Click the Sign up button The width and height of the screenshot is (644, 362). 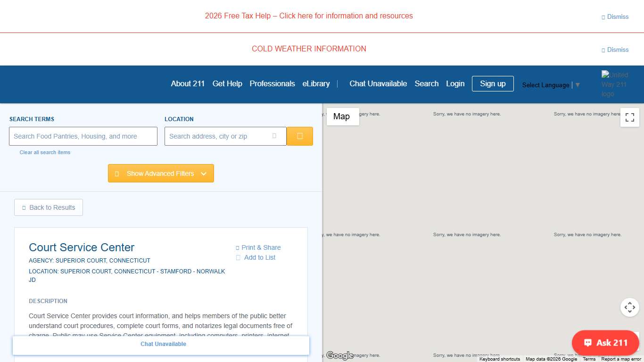click(x=493, y=83)
